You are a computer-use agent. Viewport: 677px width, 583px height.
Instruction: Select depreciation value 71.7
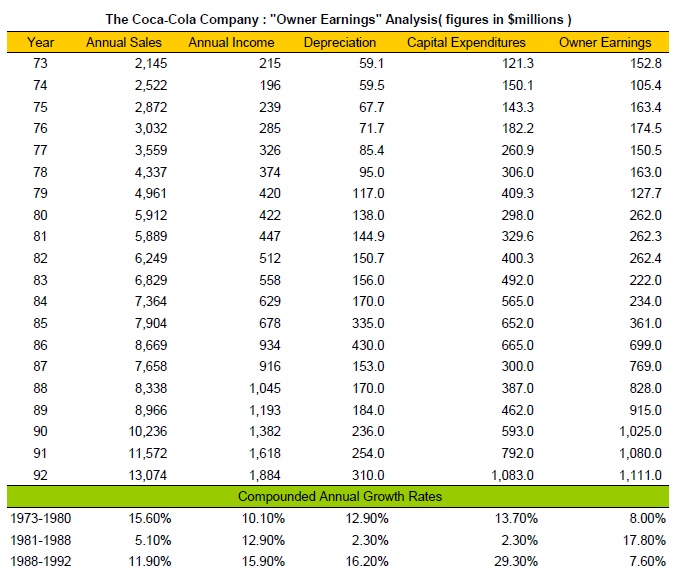371,128
